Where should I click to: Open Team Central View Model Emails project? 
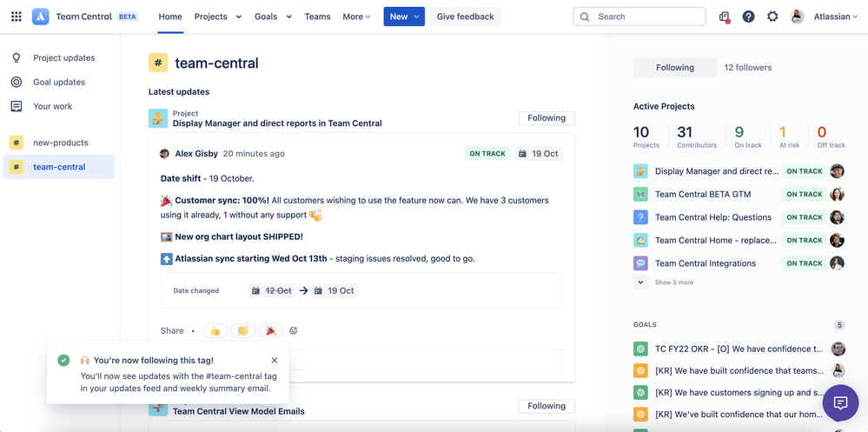pyautogui.click(x=239, y=411)
